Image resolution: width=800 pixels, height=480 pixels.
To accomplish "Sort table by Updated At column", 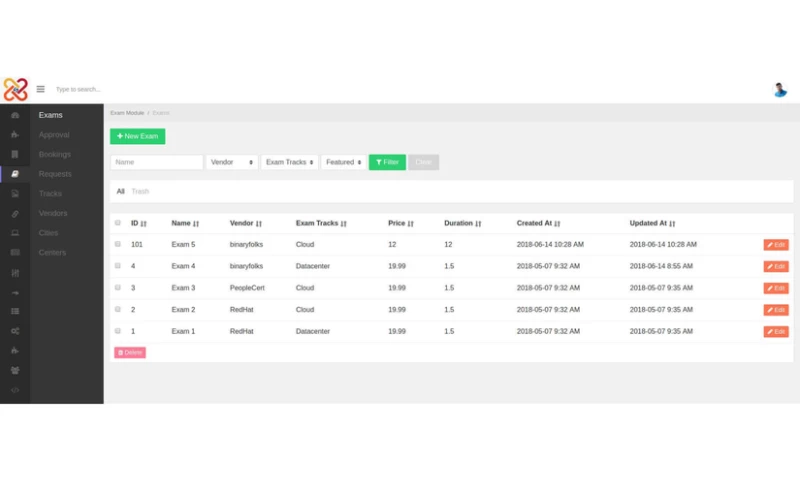I will coord(652,223).
